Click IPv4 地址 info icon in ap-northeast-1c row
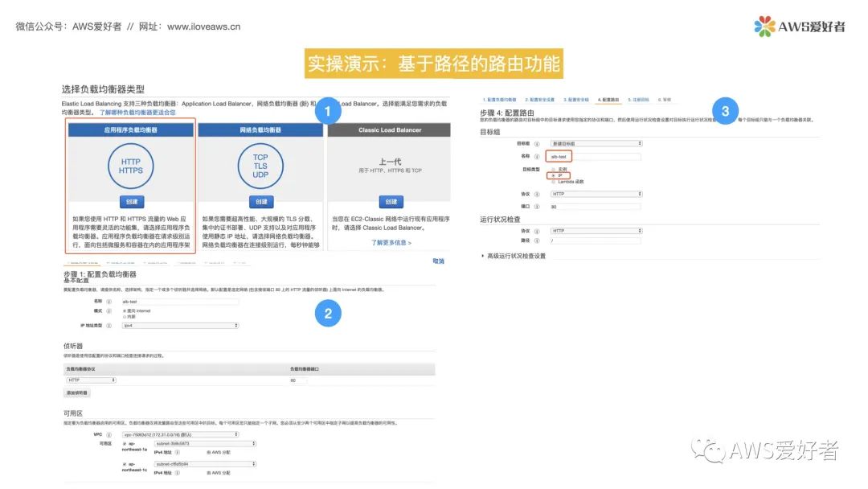 177,473
